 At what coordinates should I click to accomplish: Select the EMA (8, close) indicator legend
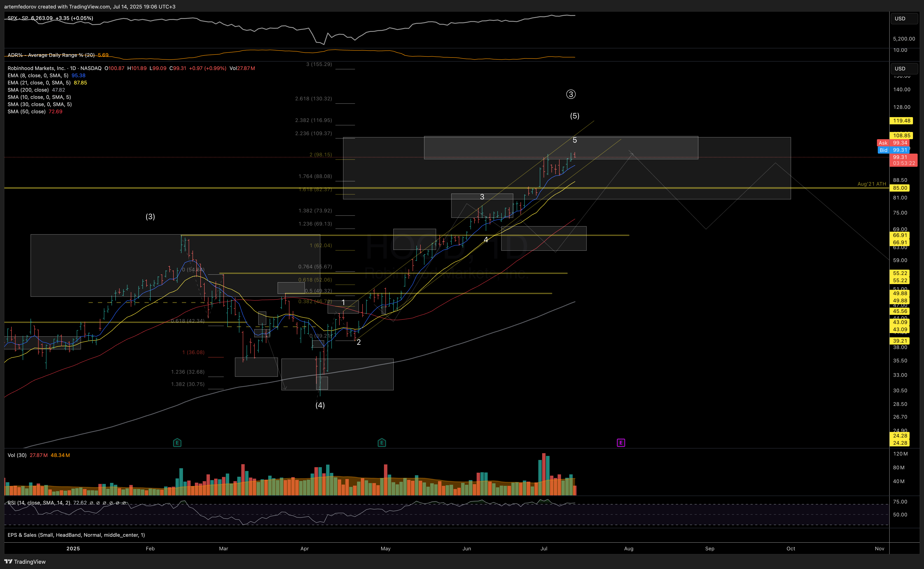tap(38, 75)
